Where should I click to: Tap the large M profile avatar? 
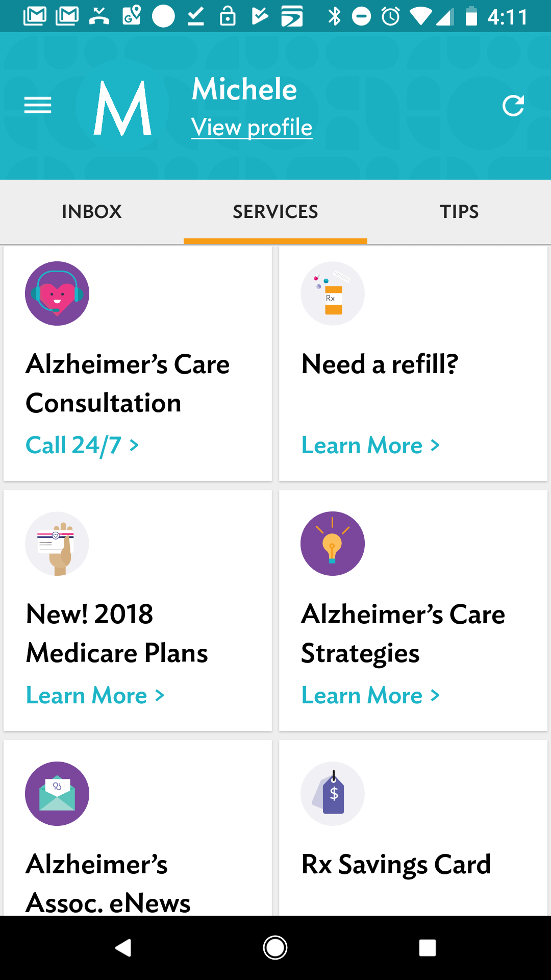123,108
